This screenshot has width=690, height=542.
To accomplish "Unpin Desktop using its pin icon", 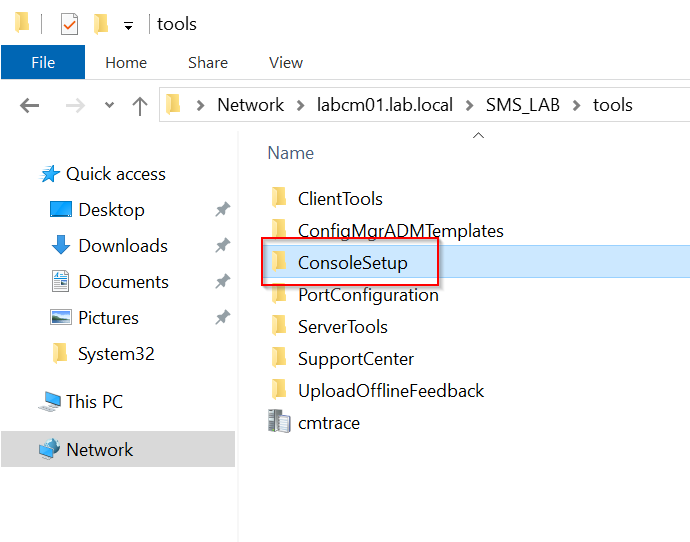I will click(x=223, y=209).
